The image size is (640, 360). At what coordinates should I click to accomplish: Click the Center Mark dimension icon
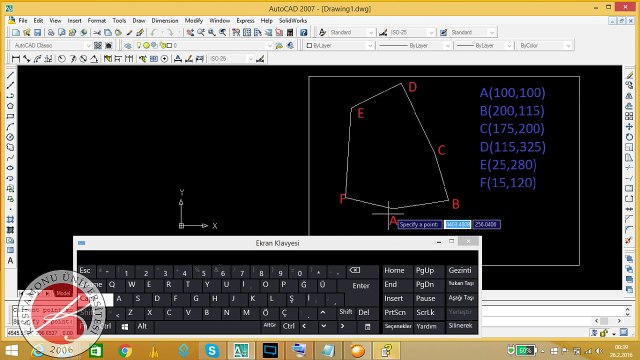[x=164, y=59]
